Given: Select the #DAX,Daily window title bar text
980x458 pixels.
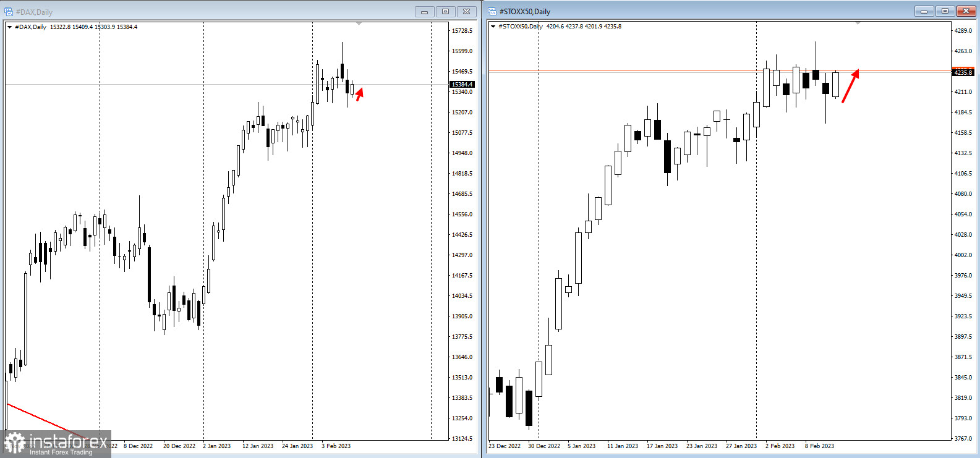Looking at the screenshot, I should [34, 12].
